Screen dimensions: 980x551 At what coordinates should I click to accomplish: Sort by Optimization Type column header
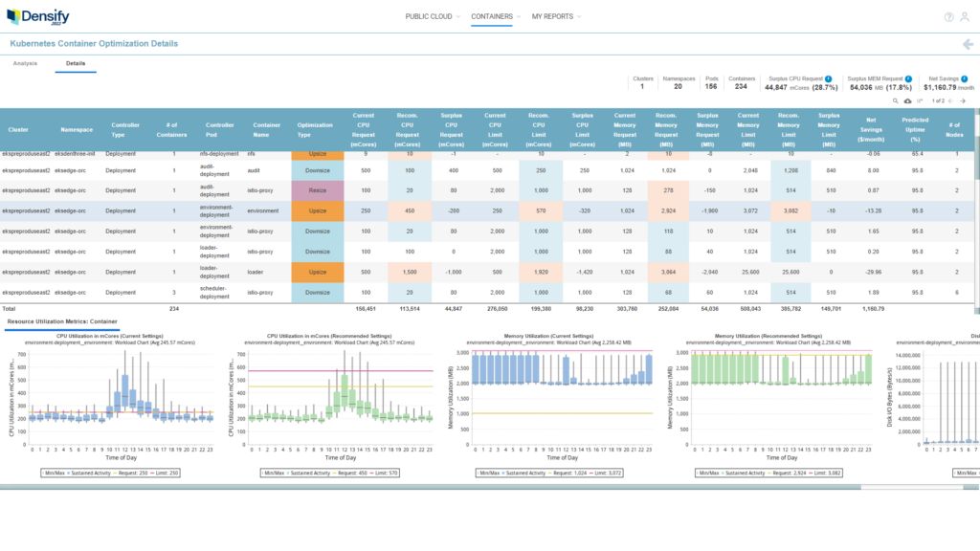(315, 130)
